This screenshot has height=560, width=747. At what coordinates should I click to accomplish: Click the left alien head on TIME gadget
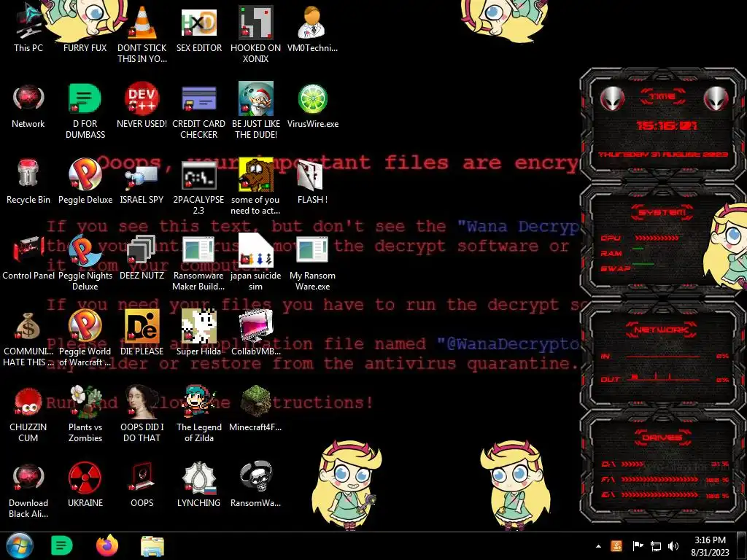point(612,99)
